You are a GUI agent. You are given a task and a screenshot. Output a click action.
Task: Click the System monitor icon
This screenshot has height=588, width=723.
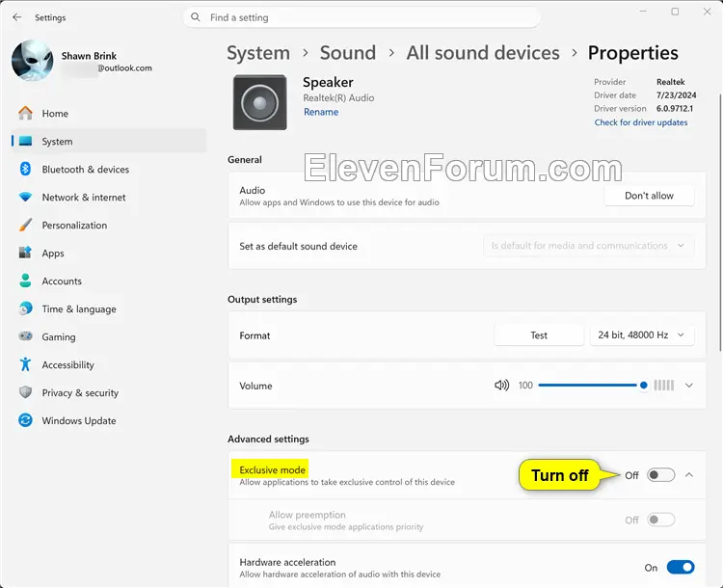(x=25, y=141)
